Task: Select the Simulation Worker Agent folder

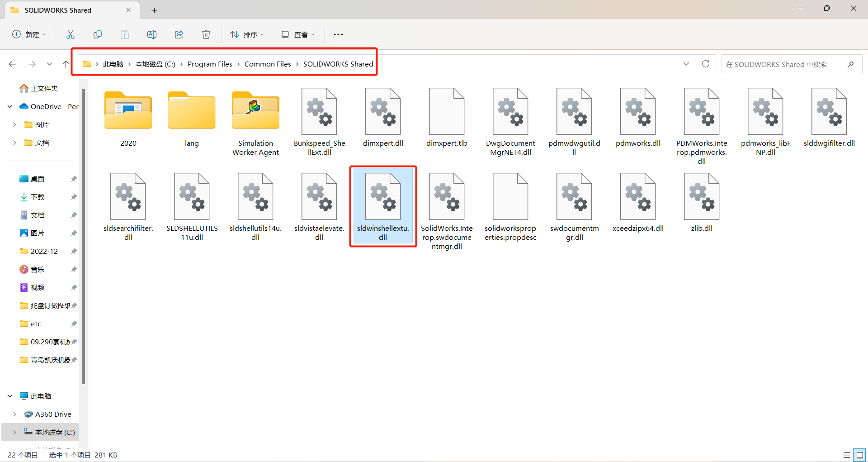Action: point(255,122)
